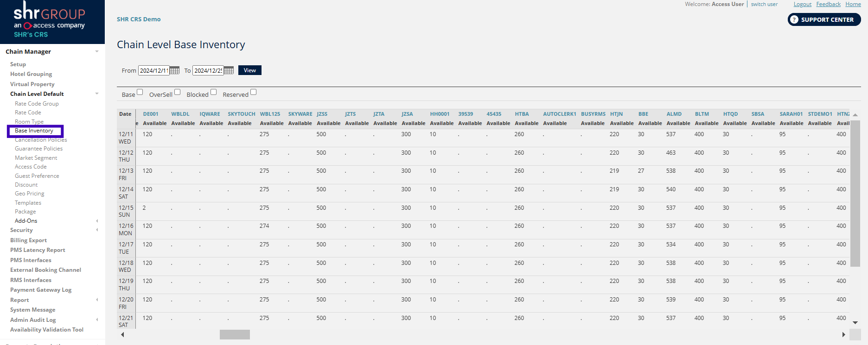
Task: Click the To date input field
Action: point(208,70)
